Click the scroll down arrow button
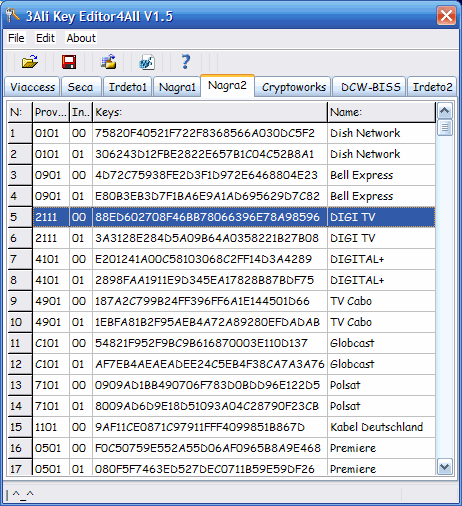Screen dimensions: 462x506 point(445,467)
